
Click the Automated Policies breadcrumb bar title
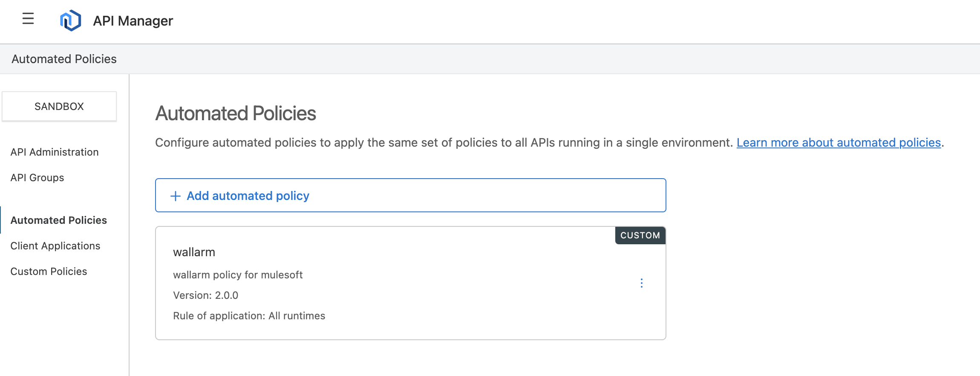click(x=64, y=59)
